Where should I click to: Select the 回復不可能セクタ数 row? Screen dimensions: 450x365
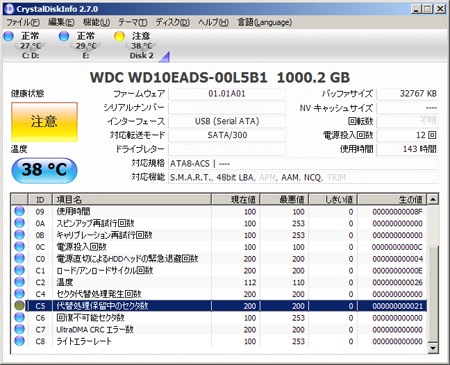(219, 318)
